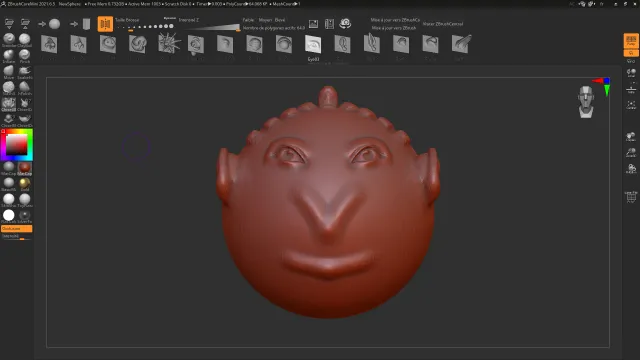Select the largest brush size dot
The image size is (640, 360).
[171, 26]
